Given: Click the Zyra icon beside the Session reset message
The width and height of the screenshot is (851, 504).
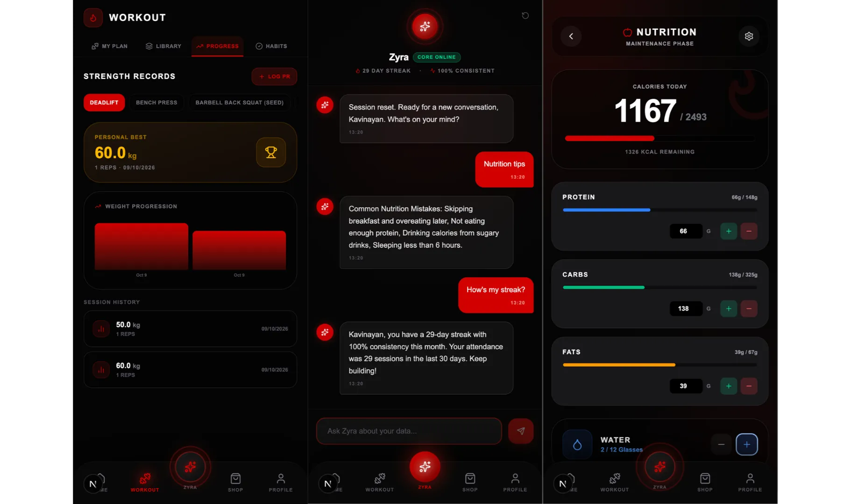Looking at the screenshot, I should (x=325, y=105).
